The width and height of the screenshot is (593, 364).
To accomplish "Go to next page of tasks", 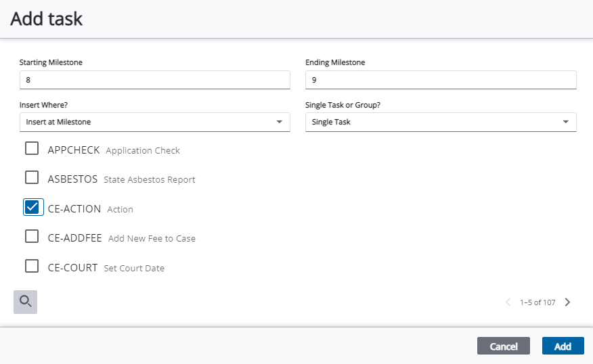I will click(x=567, y=302).
